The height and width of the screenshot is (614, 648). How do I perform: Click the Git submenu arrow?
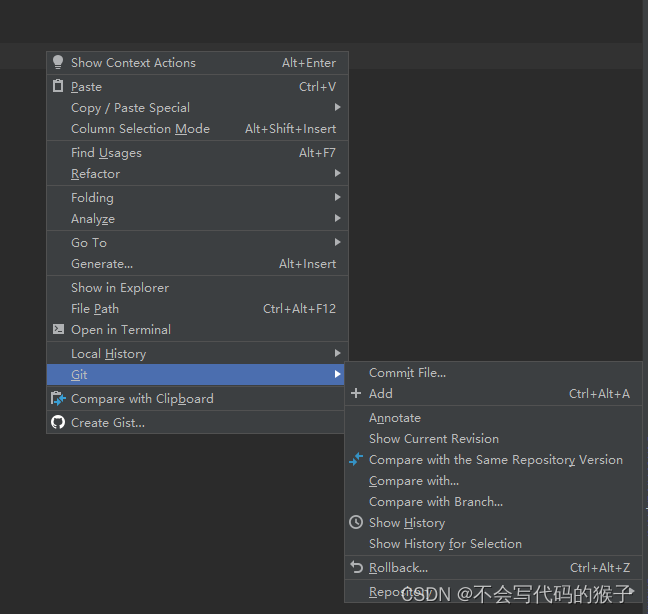coord(338,374)
